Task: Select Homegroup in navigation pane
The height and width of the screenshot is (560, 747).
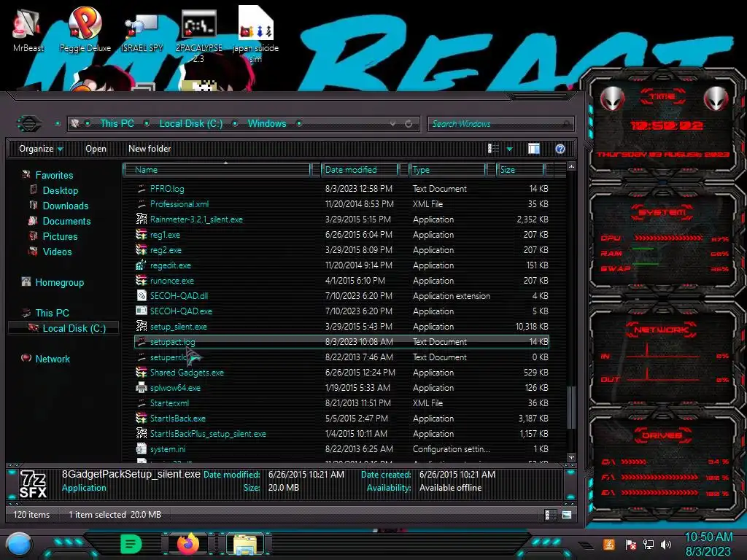Action: coord(60,282)
